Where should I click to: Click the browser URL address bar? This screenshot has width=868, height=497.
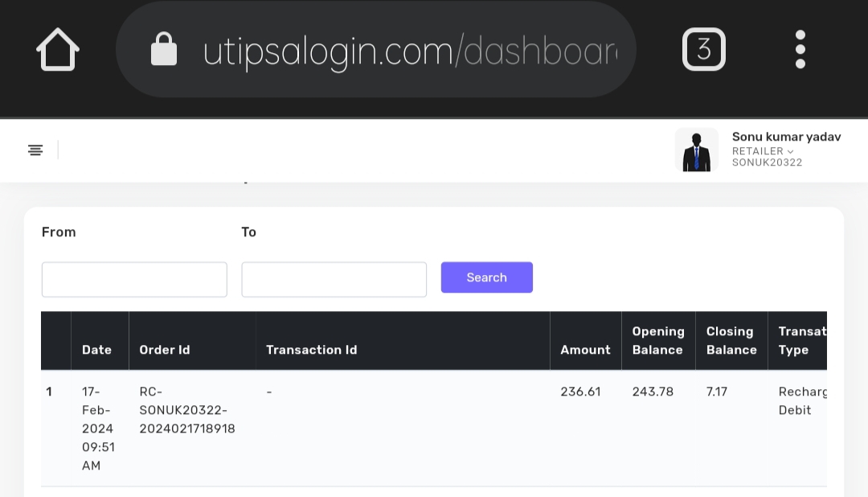410,51
